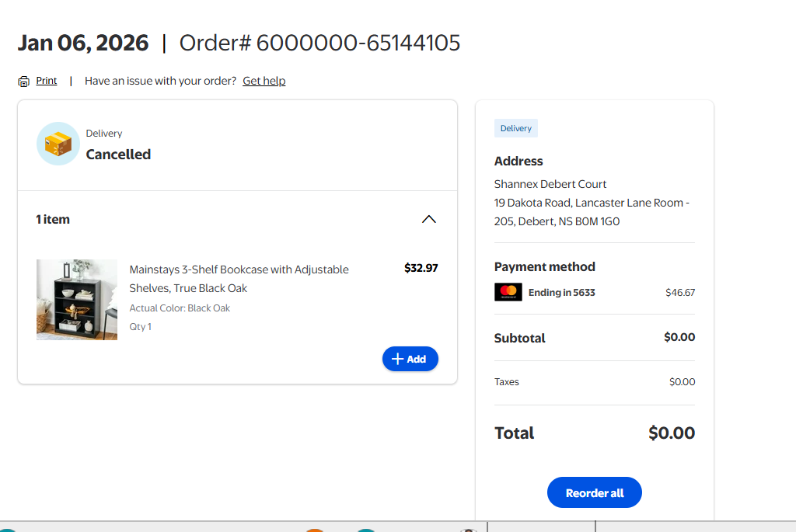Viewport: 796px width, 532px height.
Task: Click the Actual Color: Black Oak text
Action: [x=180, y=308]
